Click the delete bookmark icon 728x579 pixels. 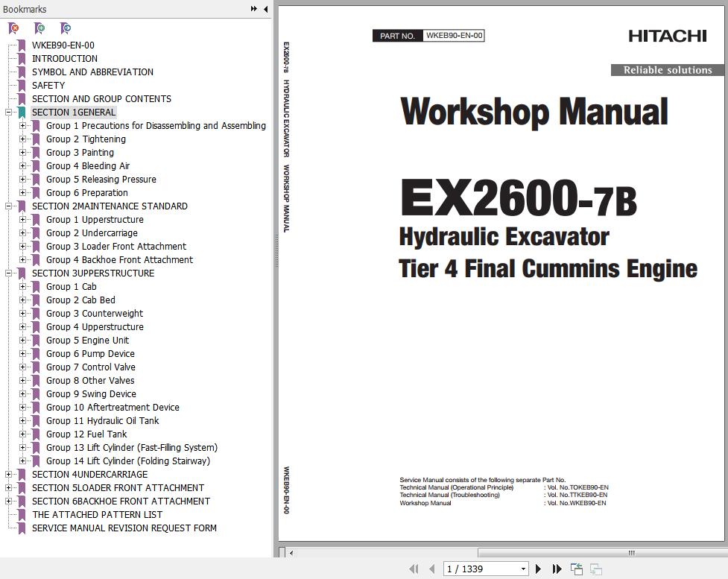click(14, 29)
